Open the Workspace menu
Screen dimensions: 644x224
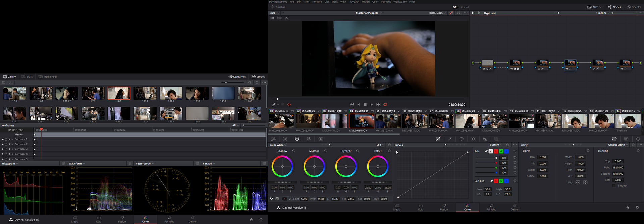tap(400, 2)
